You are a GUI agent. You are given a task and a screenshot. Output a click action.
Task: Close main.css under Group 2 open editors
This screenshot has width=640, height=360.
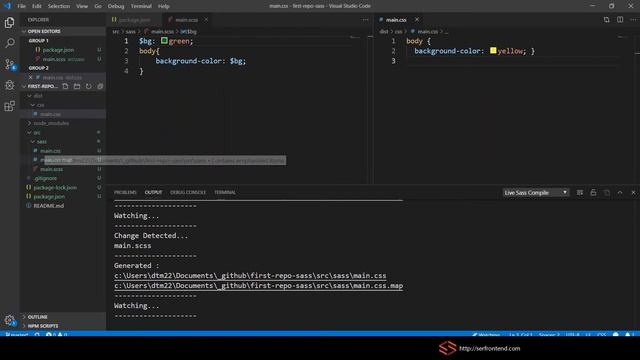coord(31,77)
